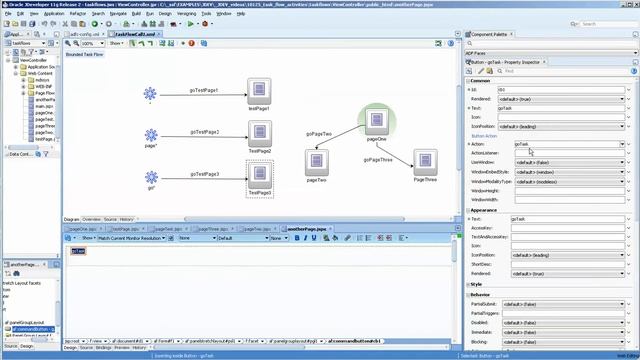Click the Open folder icon in main toolbar

(x=15, y=24)
